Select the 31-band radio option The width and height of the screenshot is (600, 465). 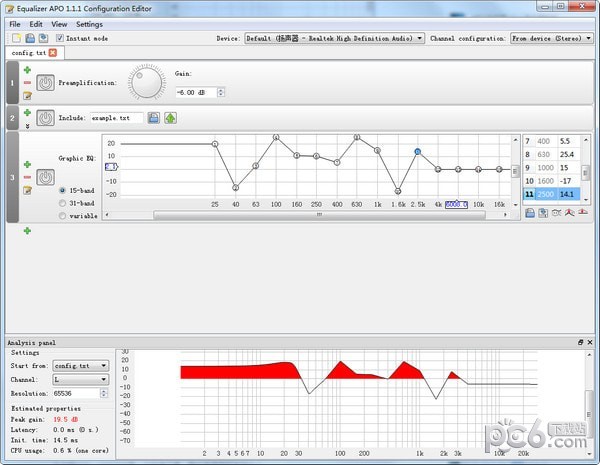tap(64, 202)
